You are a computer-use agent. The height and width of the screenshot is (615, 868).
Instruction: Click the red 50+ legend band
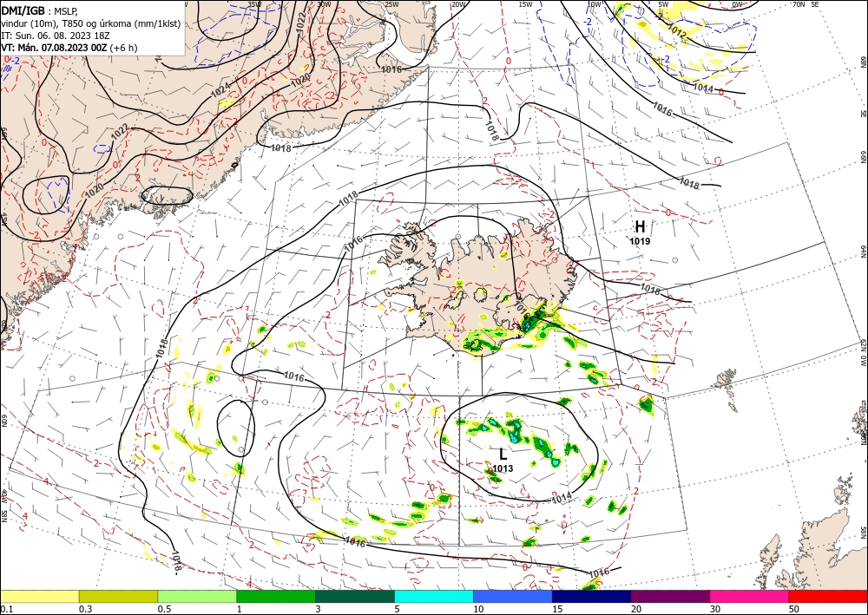click(x=828, y=596)
